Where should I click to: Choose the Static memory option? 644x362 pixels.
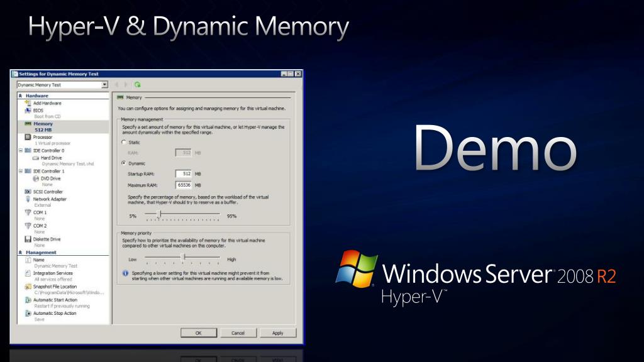[124, 143]
